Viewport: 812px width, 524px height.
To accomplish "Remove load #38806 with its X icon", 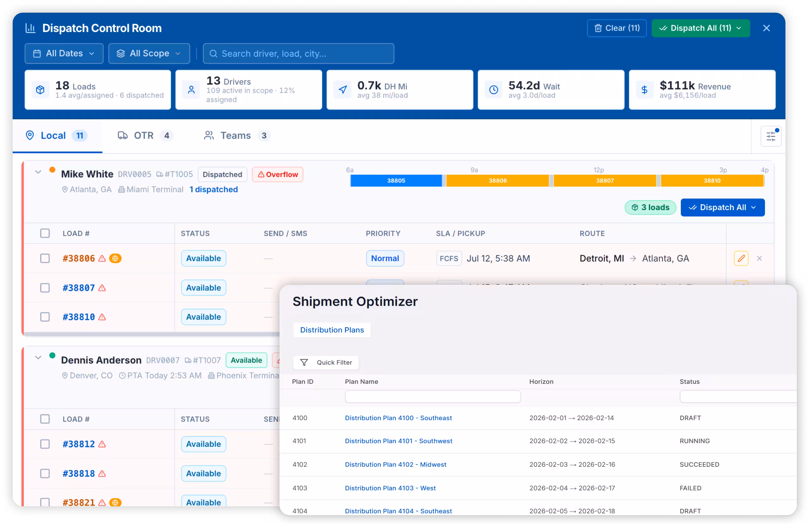I will coord(759,259).
